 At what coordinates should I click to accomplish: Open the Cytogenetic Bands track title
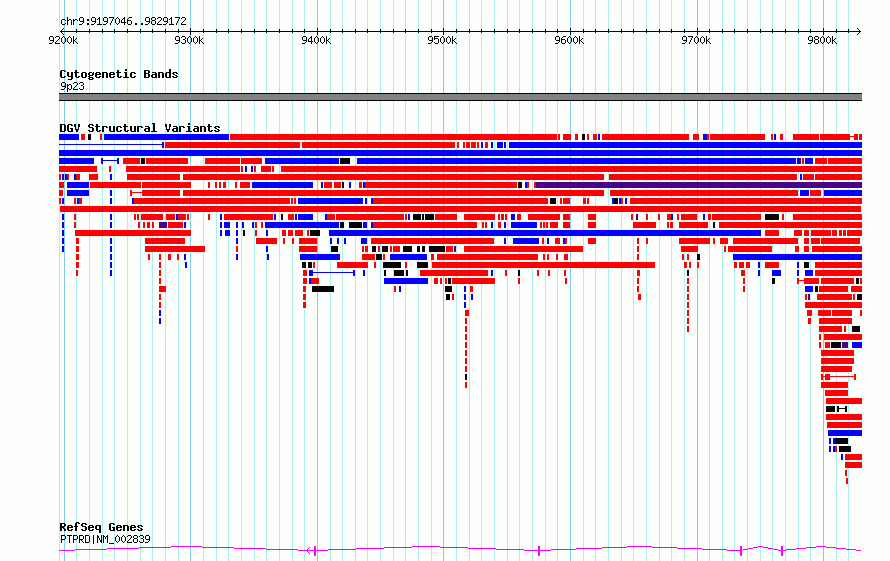(119, 74)
